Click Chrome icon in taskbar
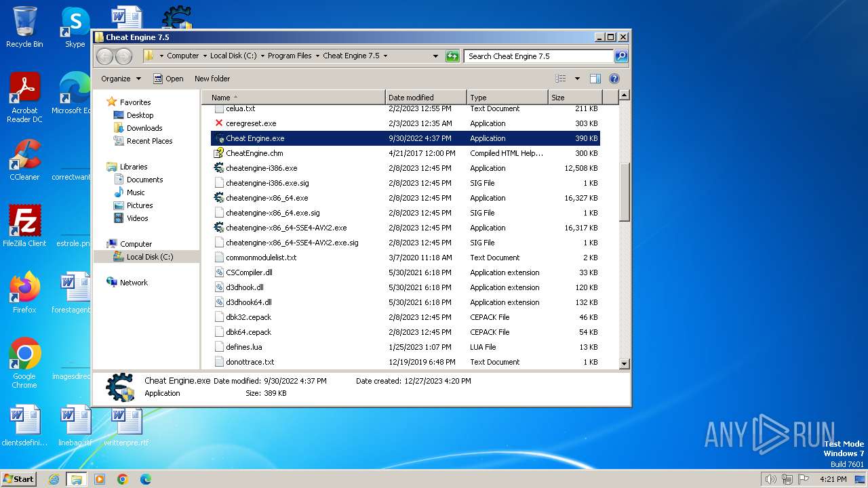Screen dimensions: 868x488 (x=123, y=479)
